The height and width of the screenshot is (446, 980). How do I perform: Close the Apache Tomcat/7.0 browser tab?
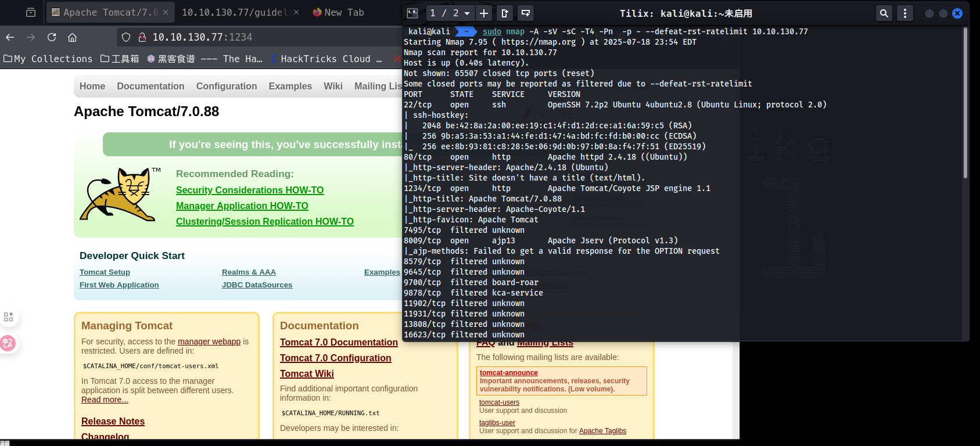tap(166, 12)
